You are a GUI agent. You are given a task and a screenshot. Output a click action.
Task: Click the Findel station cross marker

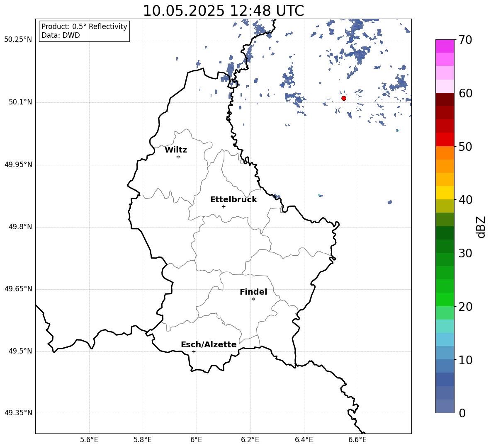pos(253,299)
